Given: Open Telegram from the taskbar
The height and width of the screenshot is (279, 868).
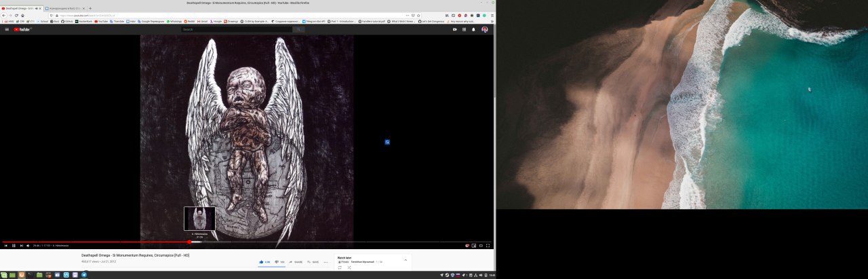Looking at the screenshot, I should (84, 275).
